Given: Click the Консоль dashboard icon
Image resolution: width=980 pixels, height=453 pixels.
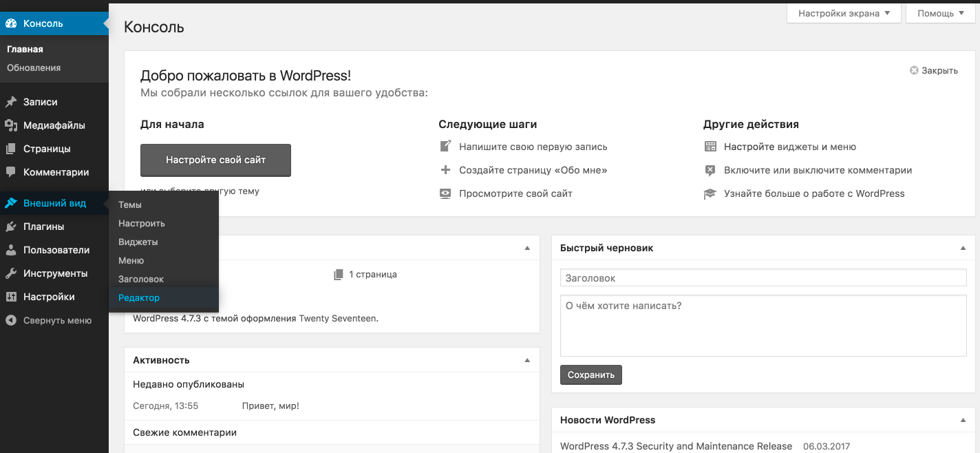Looking at the screenshot, I should pyautogui.click(x=11, y=23).
